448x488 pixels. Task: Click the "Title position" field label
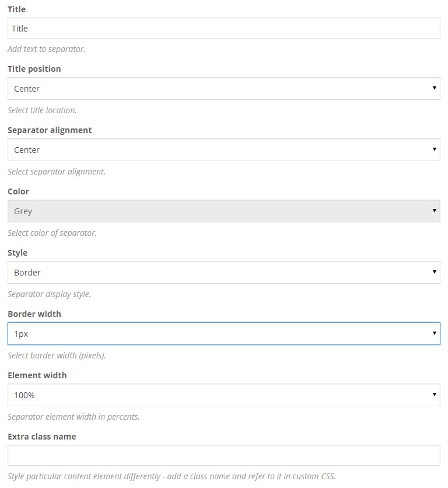(34, 69)
